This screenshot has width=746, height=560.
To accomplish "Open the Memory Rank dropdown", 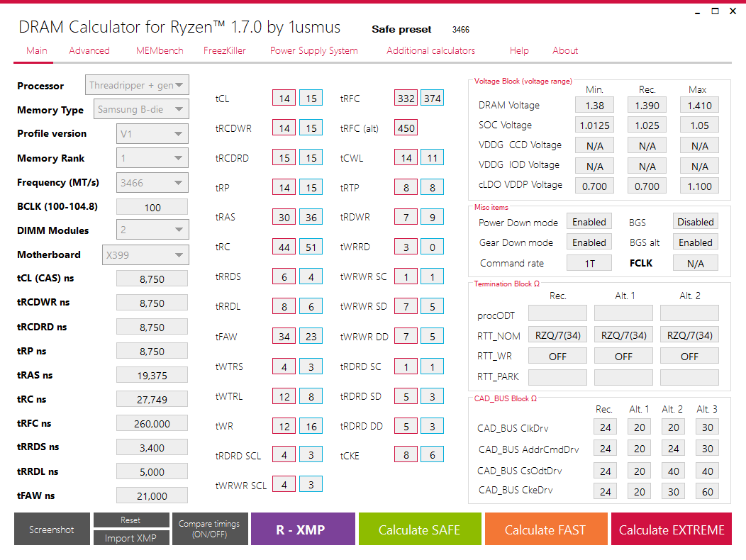I will (152, 158).
